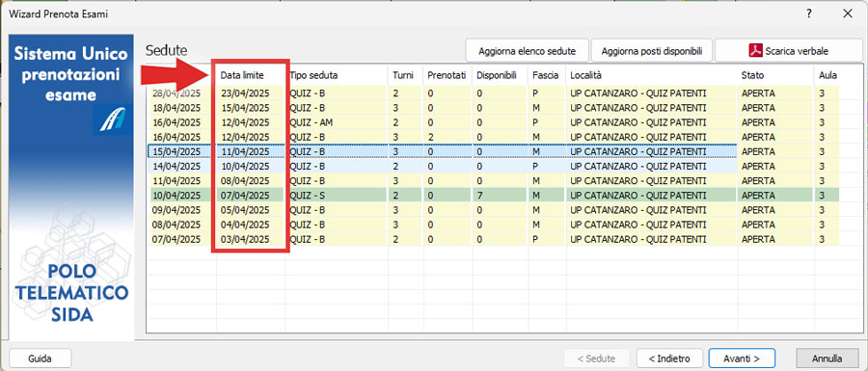
Task: Click the Aggiorna elenco sedute button
Action: (527, 51)
